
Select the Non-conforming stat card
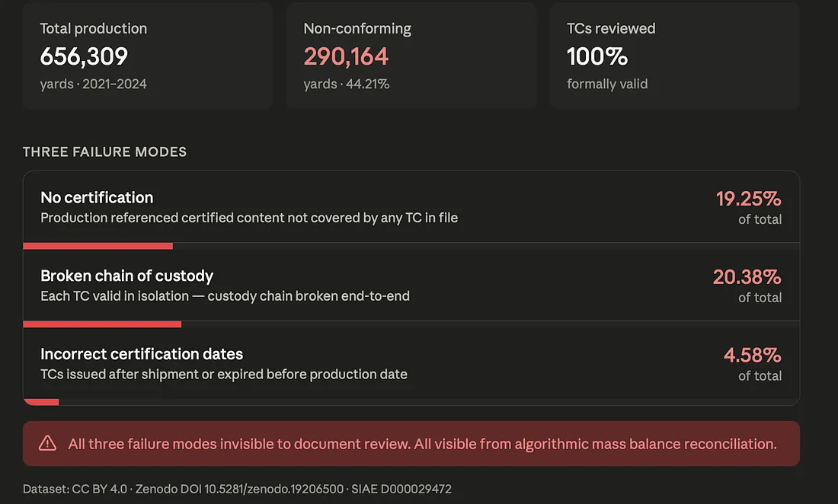(411, 56)
